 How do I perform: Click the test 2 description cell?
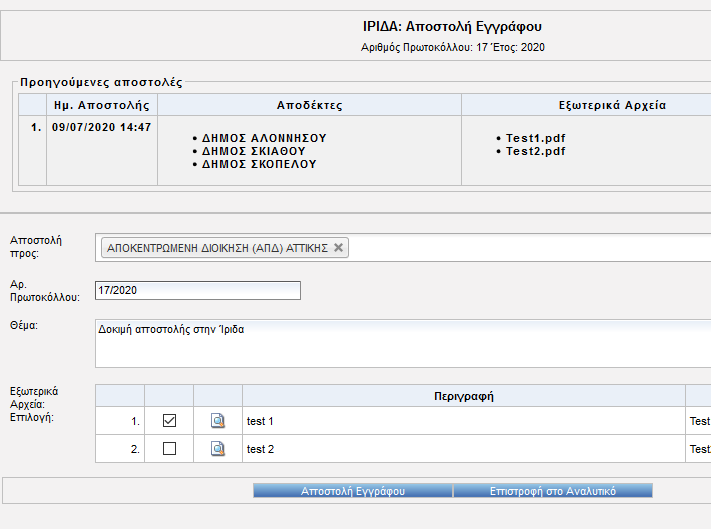pos(464,449)
